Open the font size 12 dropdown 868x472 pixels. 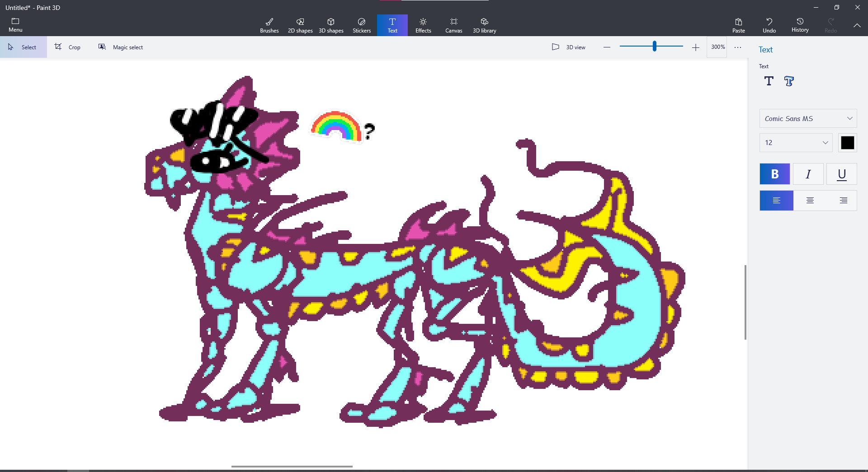coord(795,143)
